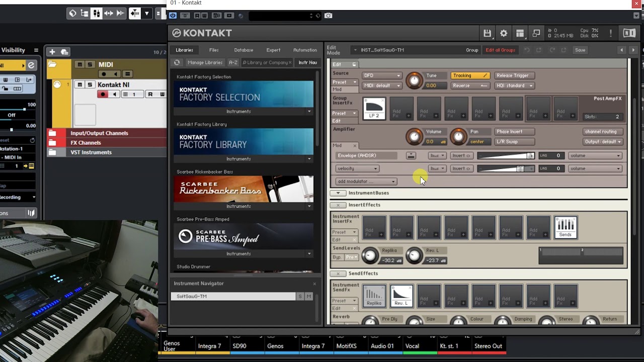
Task: Select the Libraries tab
Action: pos(184,50)
